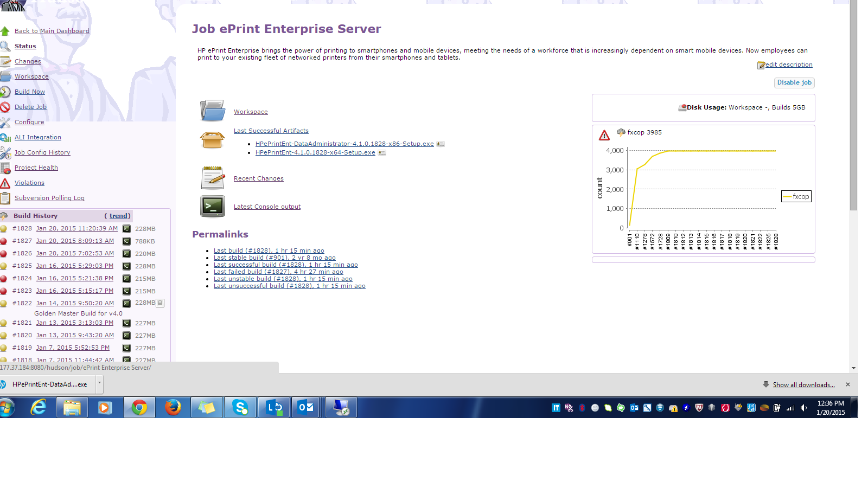Open the Recent Changes link
868x488 pixels.
(259, 178)
